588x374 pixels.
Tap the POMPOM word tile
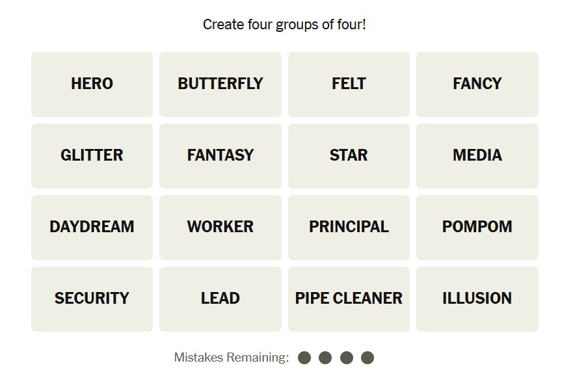pos(477,227)
